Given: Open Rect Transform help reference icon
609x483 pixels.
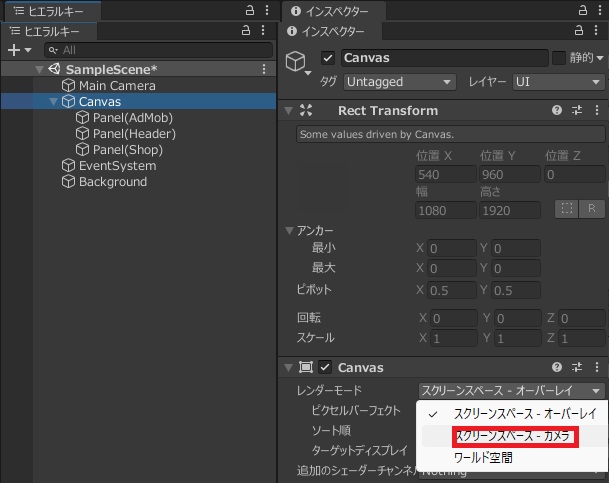Looking at the screenshot, I should (x=557, y=110).
